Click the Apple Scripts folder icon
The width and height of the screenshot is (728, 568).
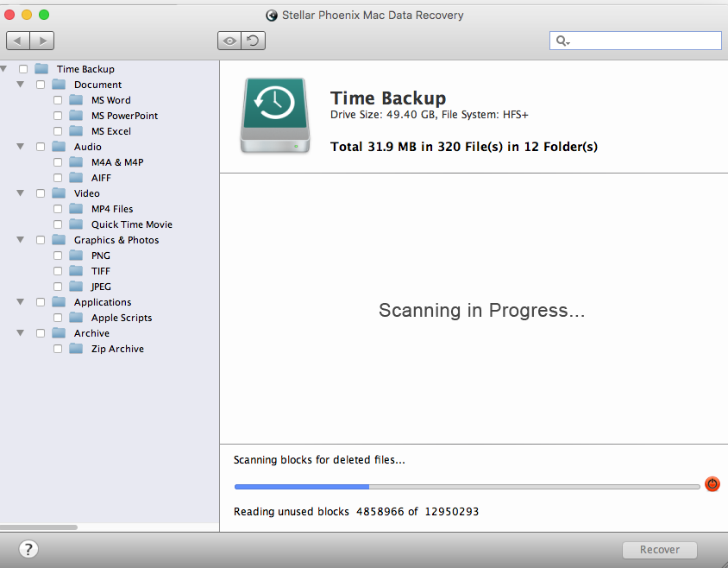point(76,318)
